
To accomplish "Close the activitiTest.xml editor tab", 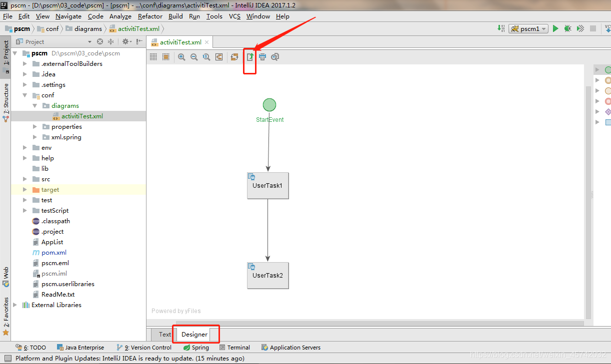I will pyautogui.click(x=207, y=42).
